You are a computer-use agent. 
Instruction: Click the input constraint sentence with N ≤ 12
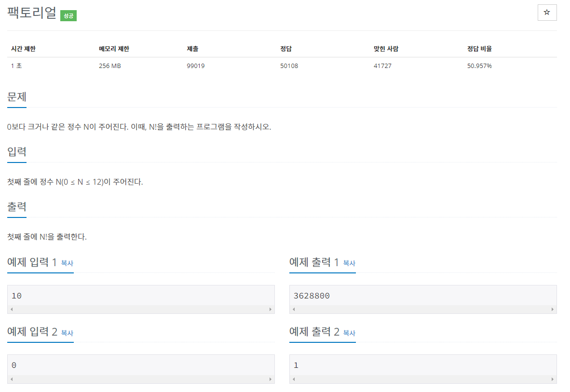[75, 182]
